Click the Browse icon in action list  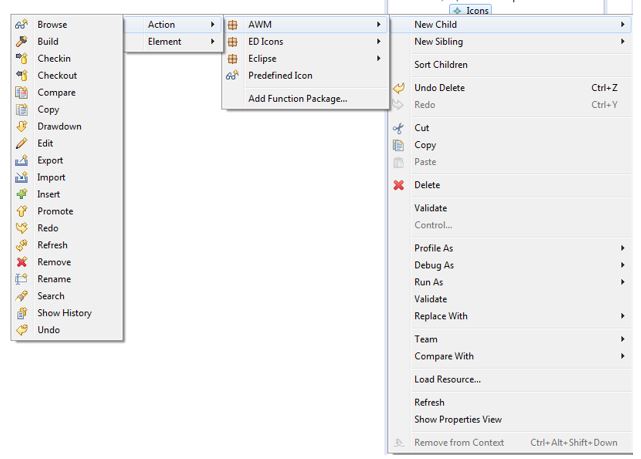point(22,24)
